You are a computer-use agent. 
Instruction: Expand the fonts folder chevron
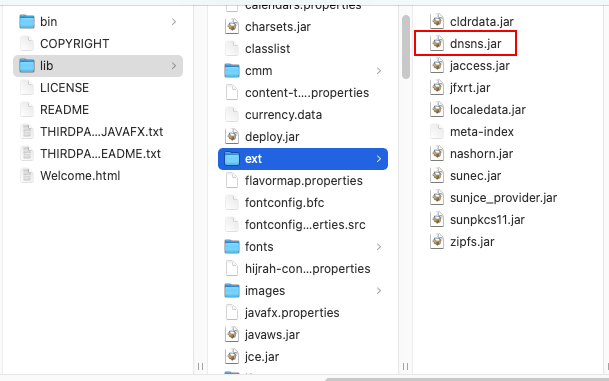tap(379, 247)
